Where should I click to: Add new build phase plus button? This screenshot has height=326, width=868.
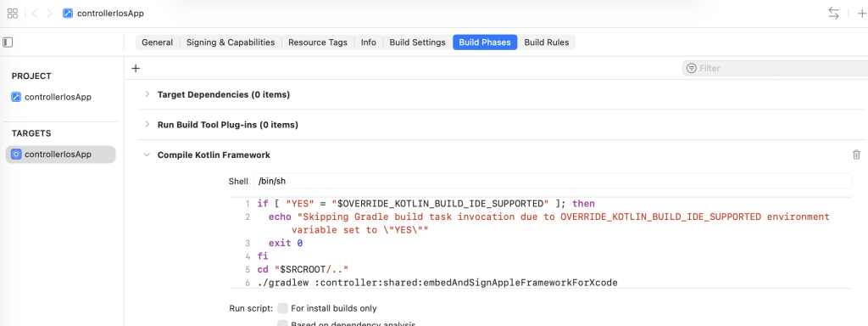tap(136, 68)
